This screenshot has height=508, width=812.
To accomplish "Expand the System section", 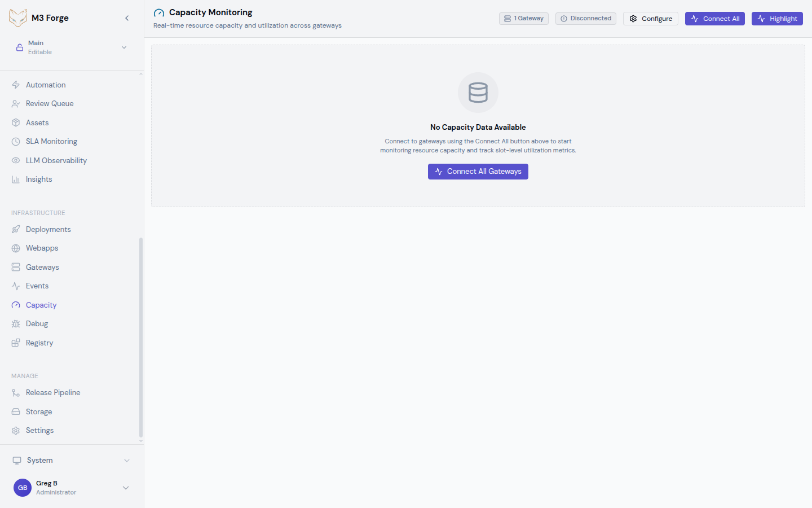I will point(127,461).
